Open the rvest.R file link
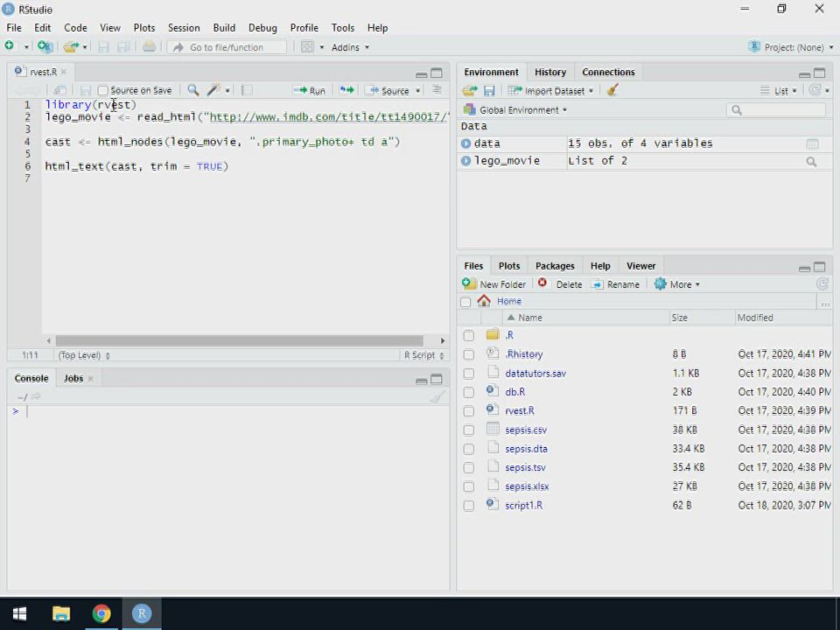The width and height of the screenshot is (840, 630). (519, 410)
